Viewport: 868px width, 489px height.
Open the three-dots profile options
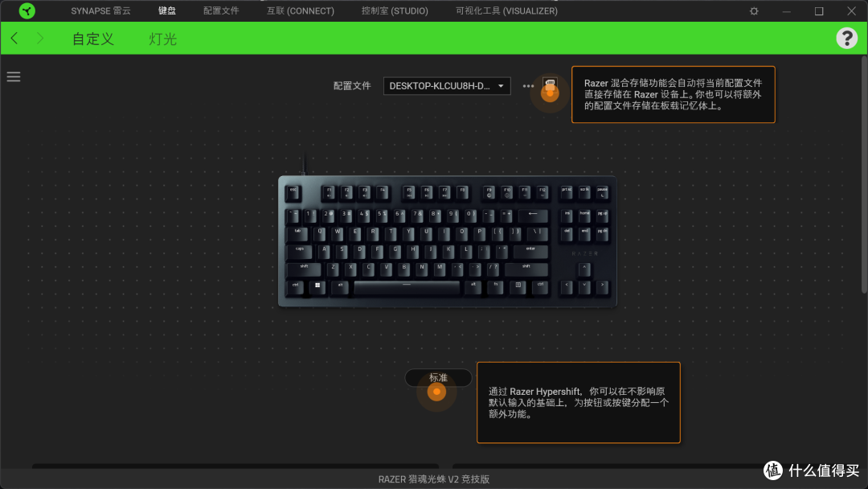pos(528,86)
